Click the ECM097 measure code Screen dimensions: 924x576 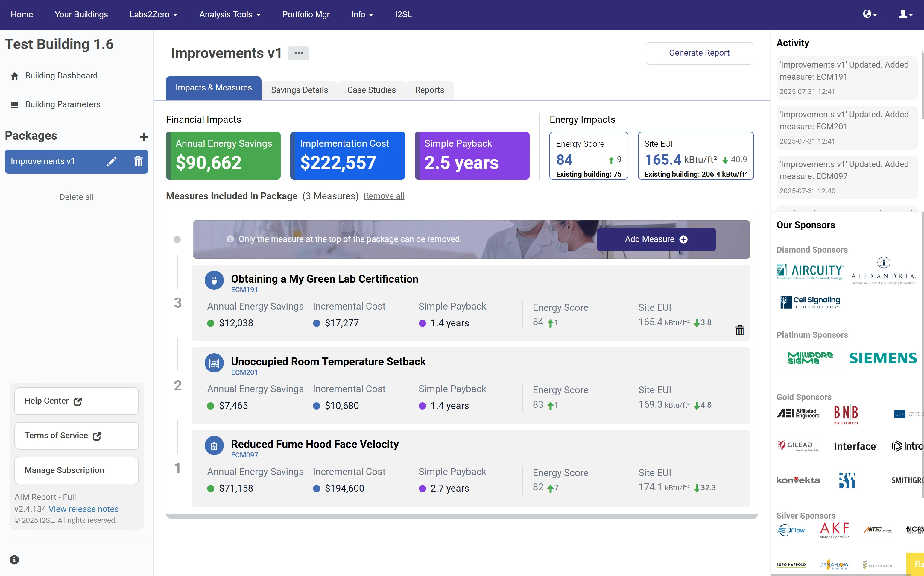[x=244, y=455]
